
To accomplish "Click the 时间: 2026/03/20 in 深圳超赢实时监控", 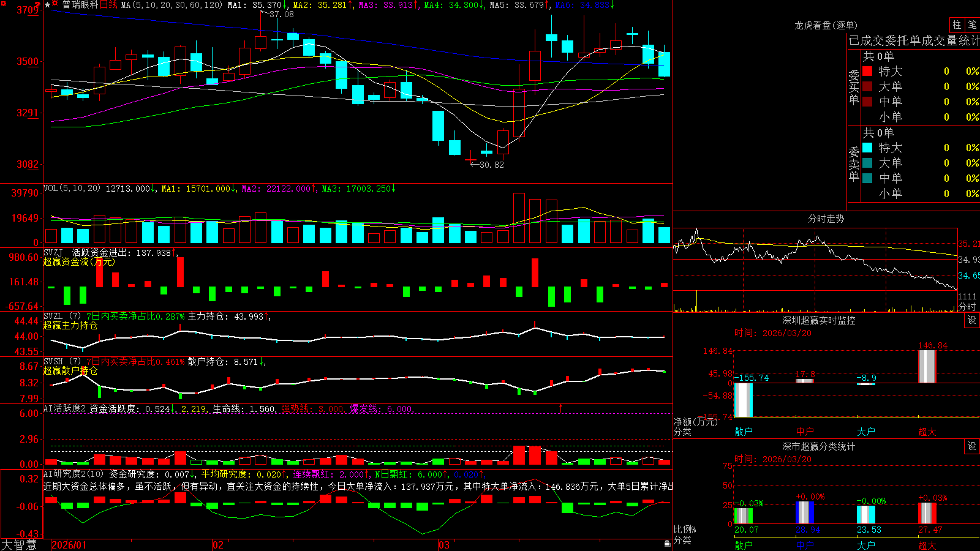I will click(x=772, y=333).
